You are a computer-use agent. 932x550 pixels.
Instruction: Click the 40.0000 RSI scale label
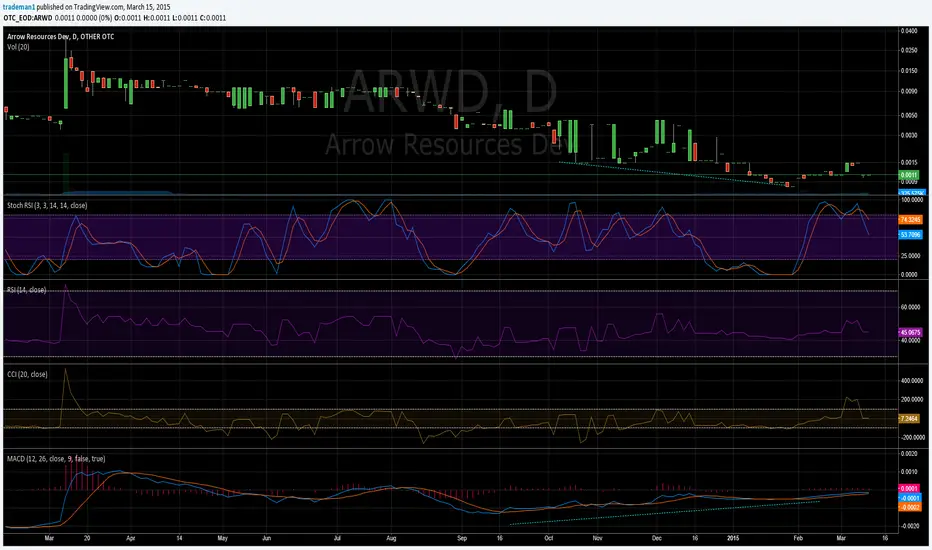(x=912, y=341)
